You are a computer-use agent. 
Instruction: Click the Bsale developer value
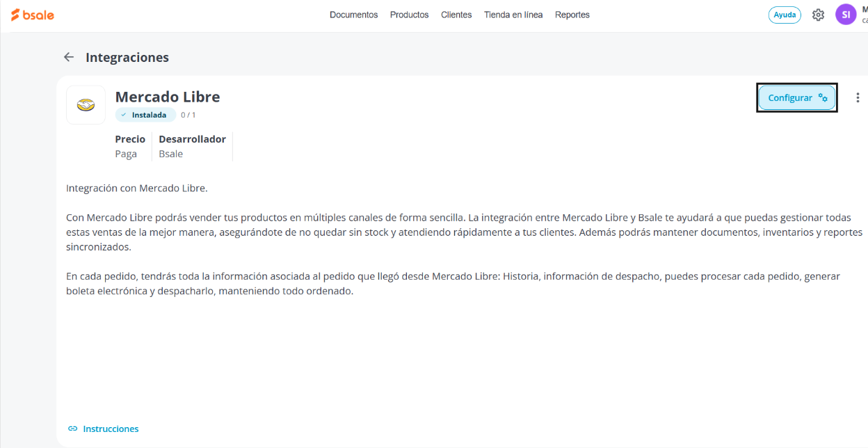tap(170, 154)
